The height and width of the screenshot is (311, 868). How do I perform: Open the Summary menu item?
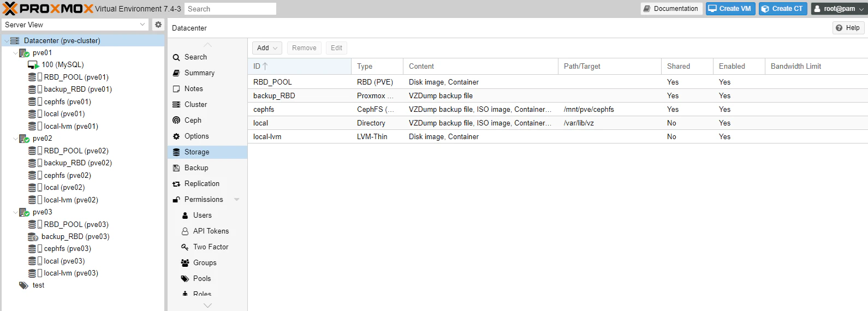pos(207,73)
